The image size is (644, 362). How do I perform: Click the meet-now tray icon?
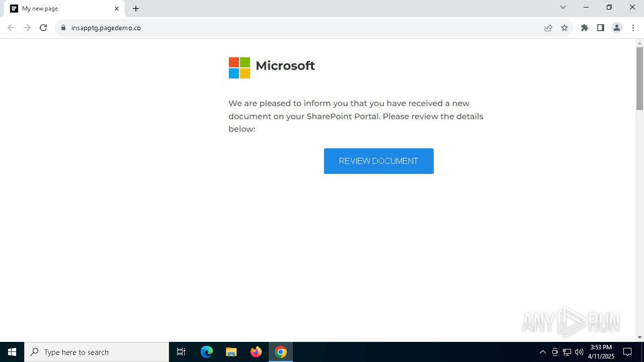(x=555, y=352)
